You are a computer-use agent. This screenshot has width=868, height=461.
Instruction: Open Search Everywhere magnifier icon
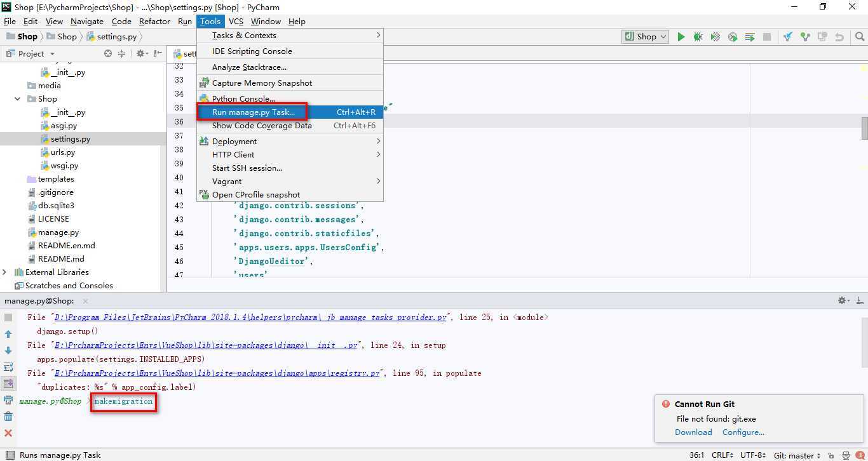tap(860, 37)
